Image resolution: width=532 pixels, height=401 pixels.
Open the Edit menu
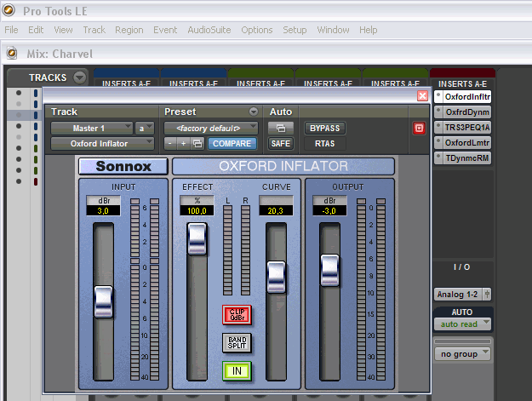36,30
